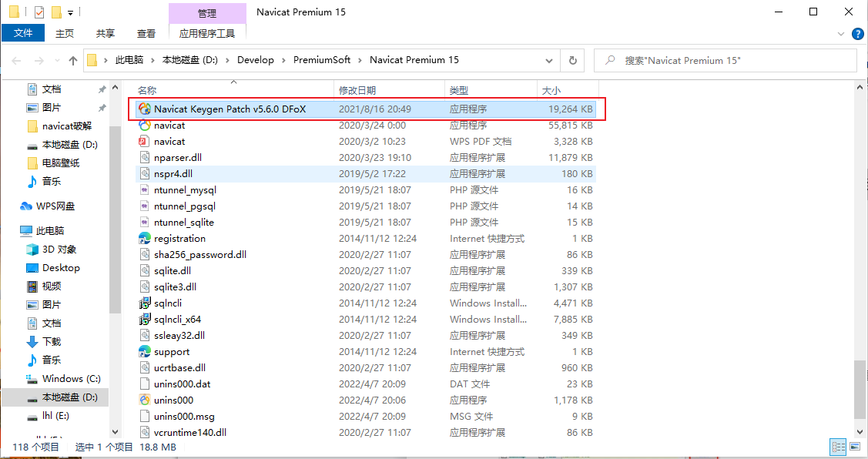868x459 pixels.
Task: Open recent locations dropdown arrow
Action: pyautogui.click(x=57, y=60)
